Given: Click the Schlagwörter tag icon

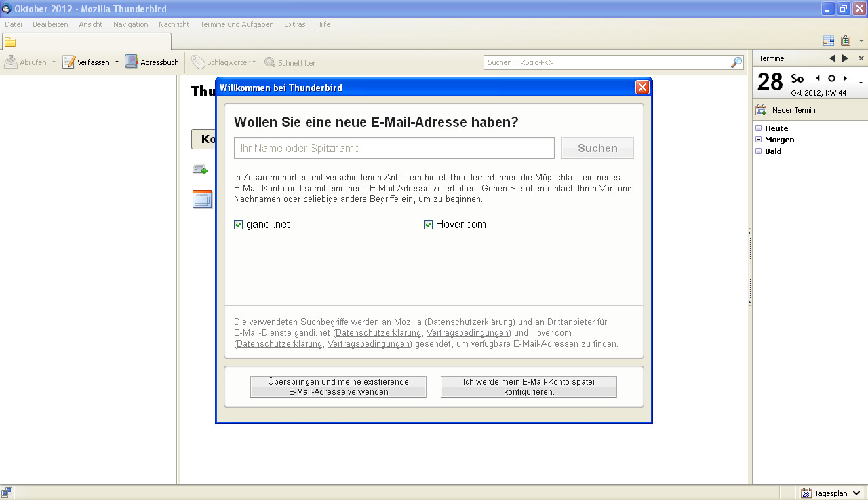Looking at the screenshot, I should 198,62.
